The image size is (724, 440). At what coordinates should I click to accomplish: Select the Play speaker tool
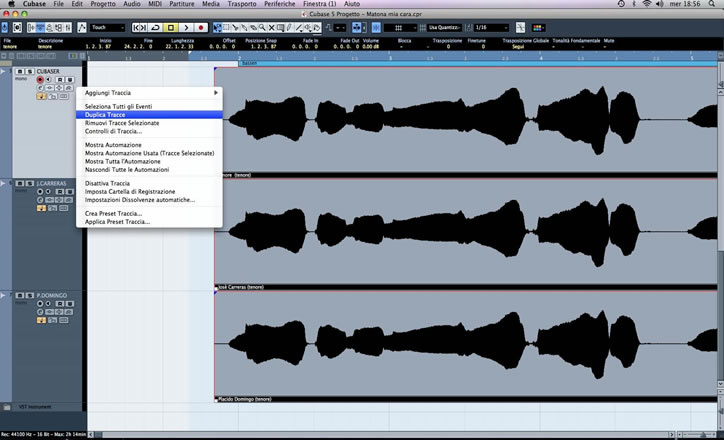[x=308, y=28]
